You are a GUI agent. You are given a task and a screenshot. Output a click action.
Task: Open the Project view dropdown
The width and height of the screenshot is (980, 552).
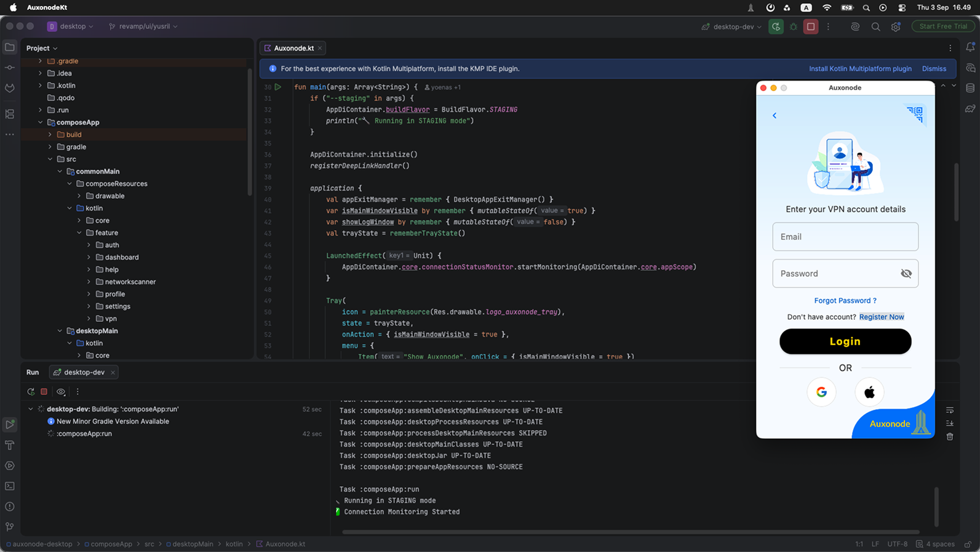pos(42,48)
